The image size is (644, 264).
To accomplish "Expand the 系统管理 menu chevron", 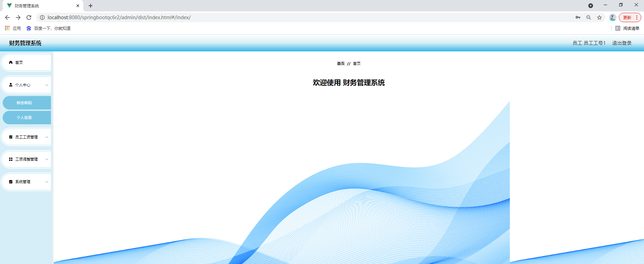I will click(x=47, y=182).
